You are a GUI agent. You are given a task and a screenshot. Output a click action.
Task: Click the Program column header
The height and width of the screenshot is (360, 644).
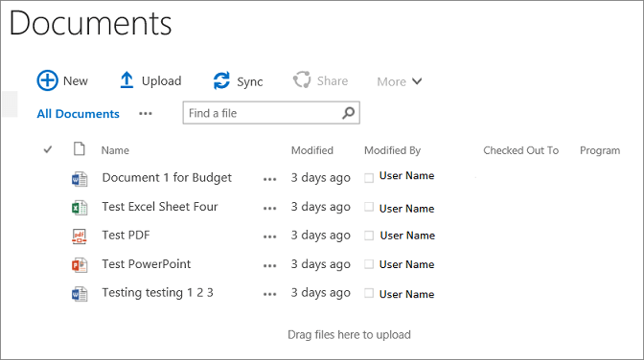tap(600, 150)
